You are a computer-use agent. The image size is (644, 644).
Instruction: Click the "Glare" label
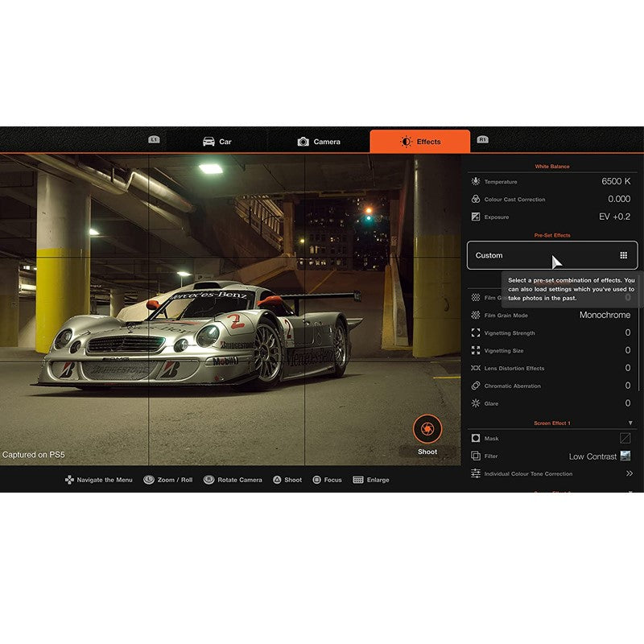coord(491,404)
